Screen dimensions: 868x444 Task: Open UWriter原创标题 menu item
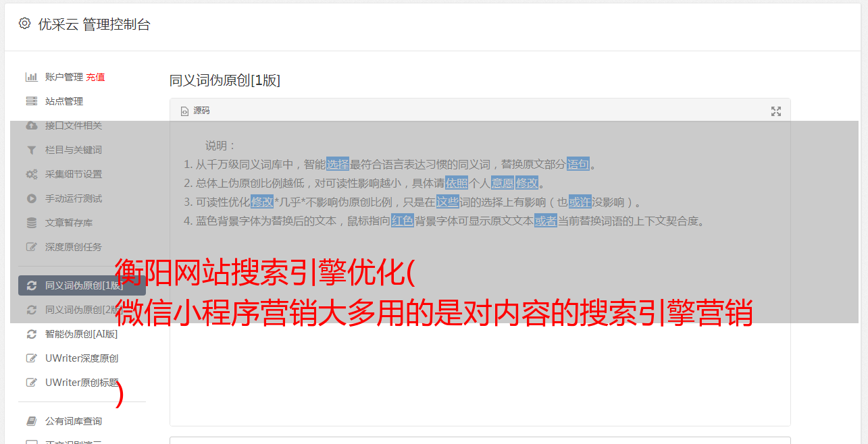click(82, 383)
